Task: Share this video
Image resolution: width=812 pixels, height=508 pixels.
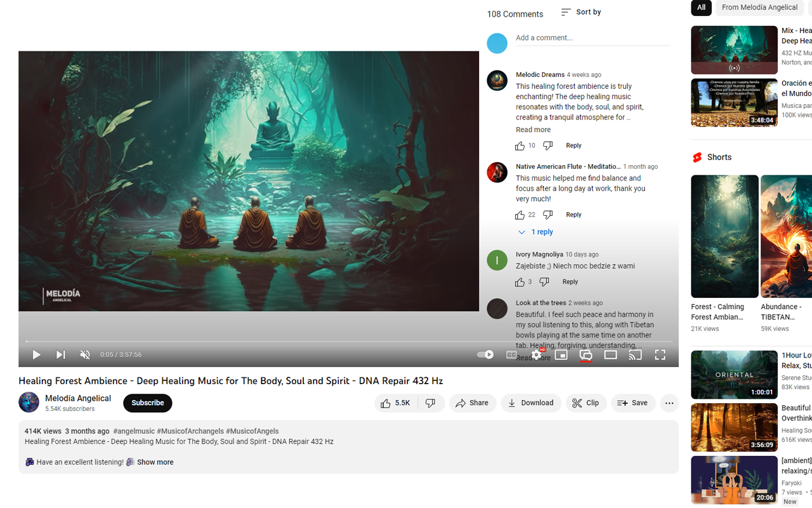Action: (x=473, y=403)
